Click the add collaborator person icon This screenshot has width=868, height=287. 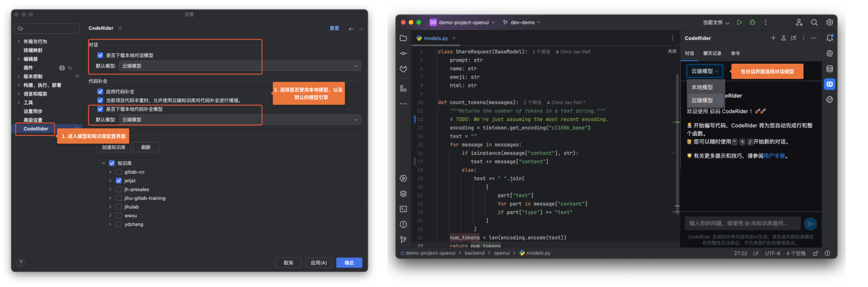tap(799, 22)
